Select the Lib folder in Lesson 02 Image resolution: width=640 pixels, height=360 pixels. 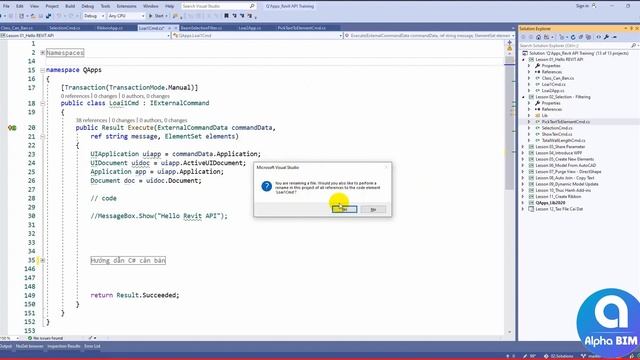(x=544, y=116)
